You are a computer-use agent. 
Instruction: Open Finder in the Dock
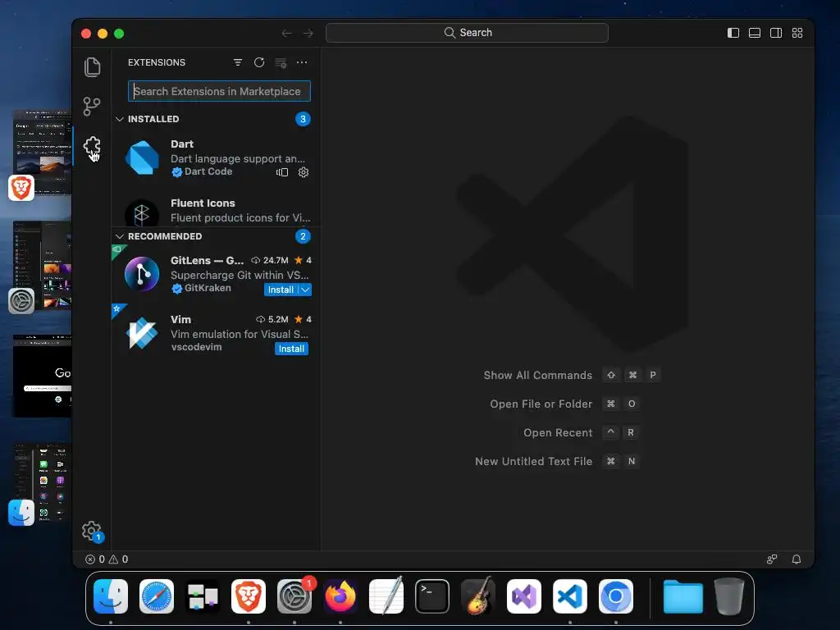click(x=111, y=596)
